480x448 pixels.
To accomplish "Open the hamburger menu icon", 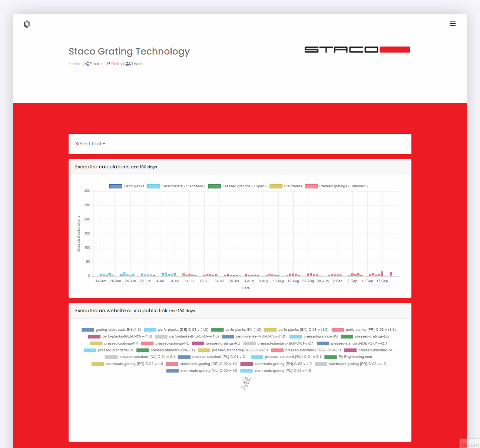I will (x=453, y=24).
